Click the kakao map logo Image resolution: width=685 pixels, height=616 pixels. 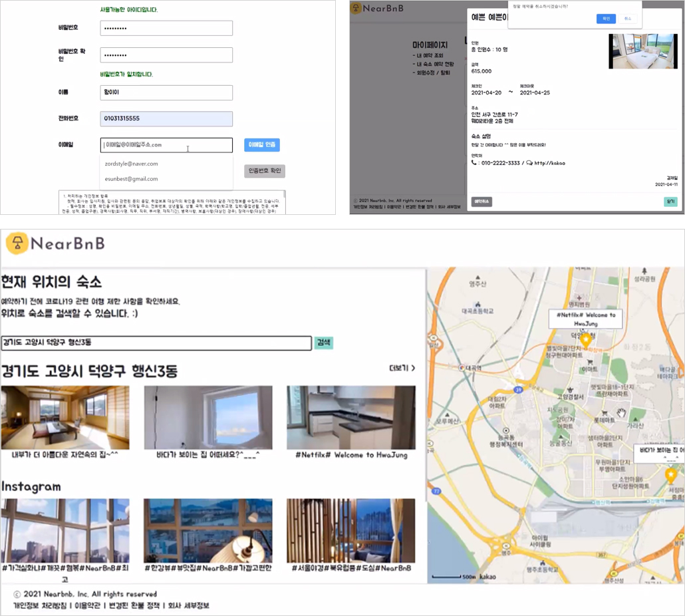coord(487,577)
